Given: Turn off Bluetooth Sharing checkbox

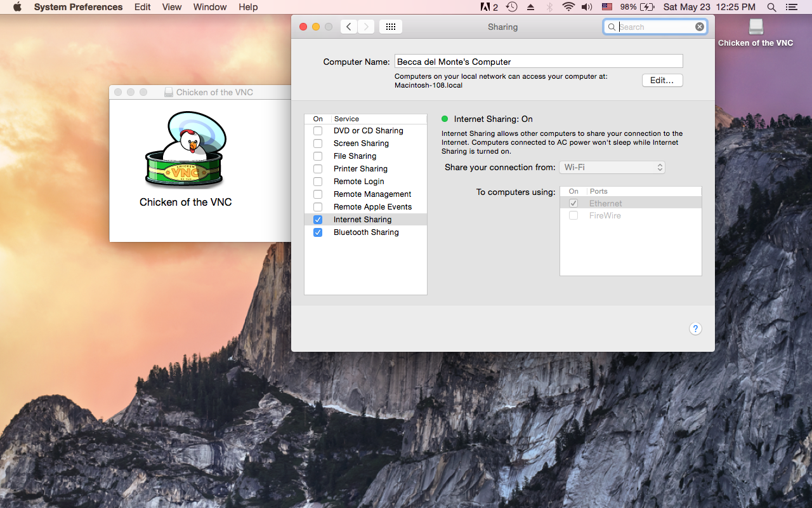Looking at the screenshot, I should (x=318, y=232).
